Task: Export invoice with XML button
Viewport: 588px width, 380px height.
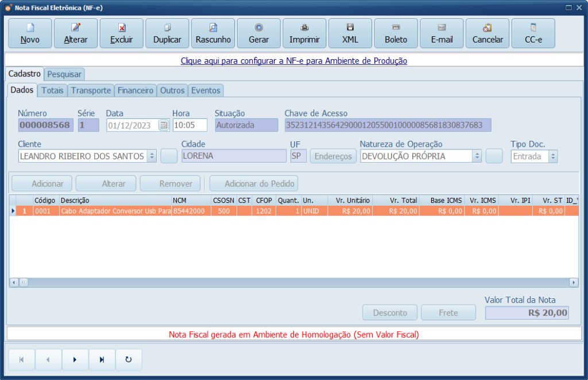Action: click(350, 33)
